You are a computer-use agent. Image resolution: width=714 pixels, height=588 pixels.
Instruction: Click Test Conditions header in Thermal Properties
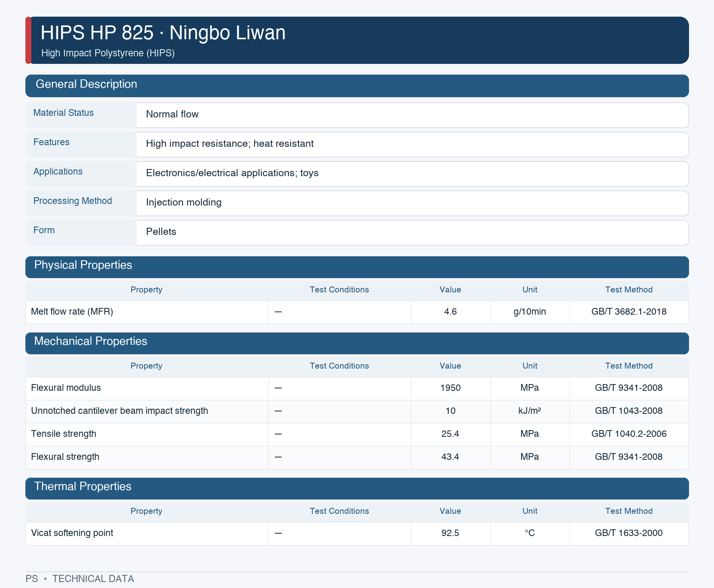pos(340,511)
